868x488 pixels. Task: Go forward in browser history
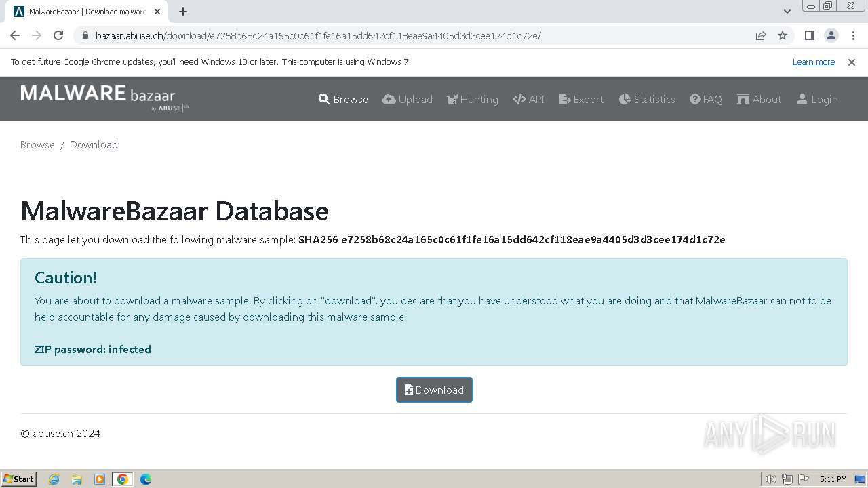37,35
